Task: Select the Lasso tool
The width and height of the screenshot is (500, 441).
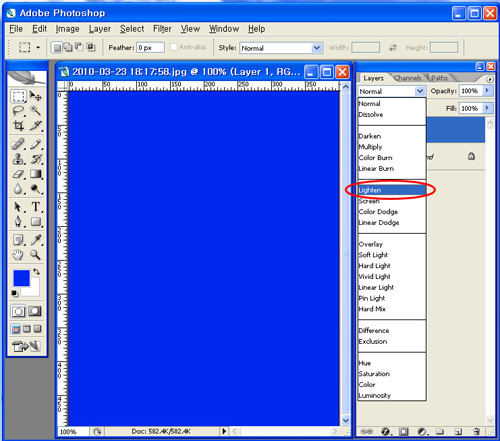Action: point(18,111)
